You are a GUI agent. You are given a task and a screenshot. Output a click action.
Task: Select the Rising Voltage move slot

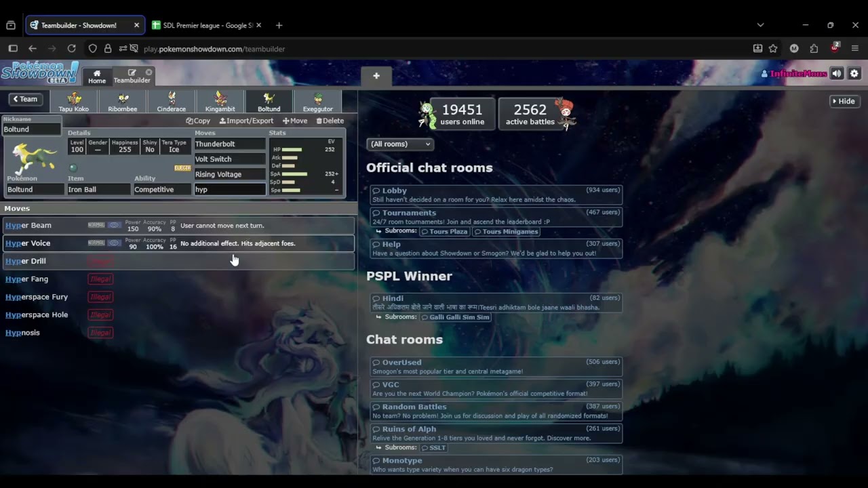coord(230,174)
